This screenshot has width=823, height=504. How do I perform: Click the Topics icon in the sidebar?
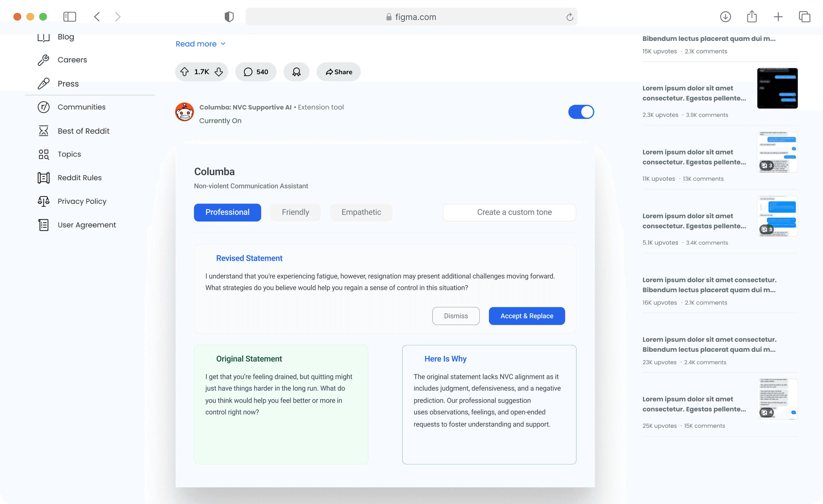(x=43, y=154)
